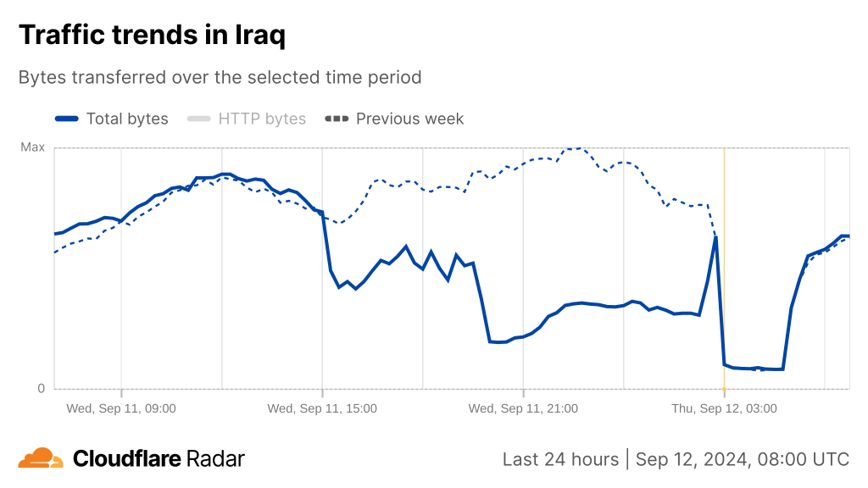The width and height of the screenshot is (868, 488).
Task: Click the Wed, Sep 11, 15:00 axis label
Action: point(322,408)
